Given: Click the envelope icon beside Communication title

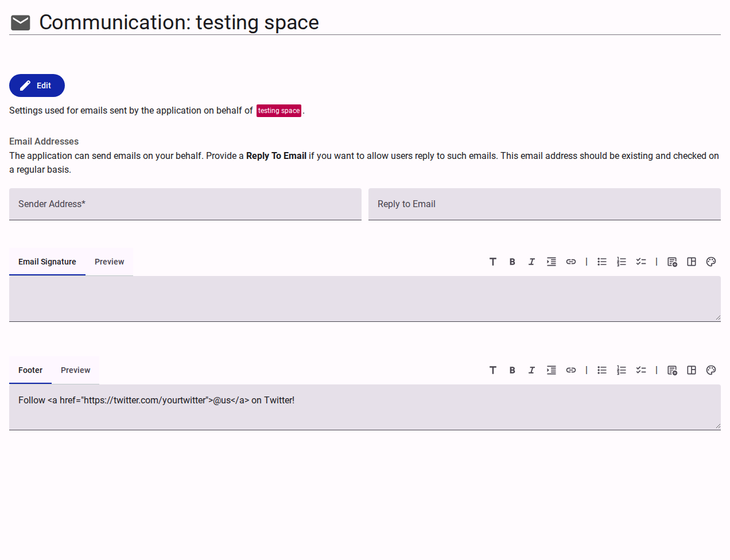Looking at the screenshot, I should pos(21,22).
